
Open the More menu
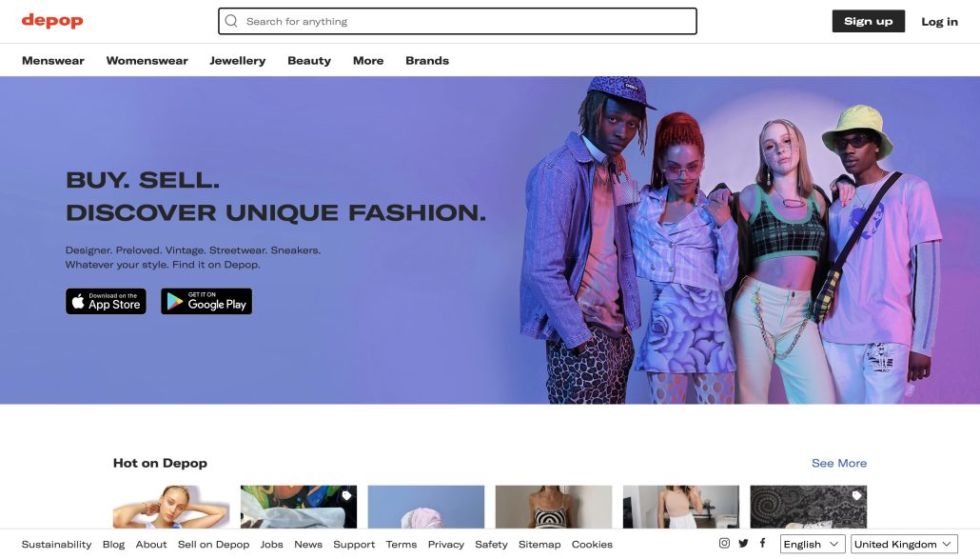click(368, 61)
